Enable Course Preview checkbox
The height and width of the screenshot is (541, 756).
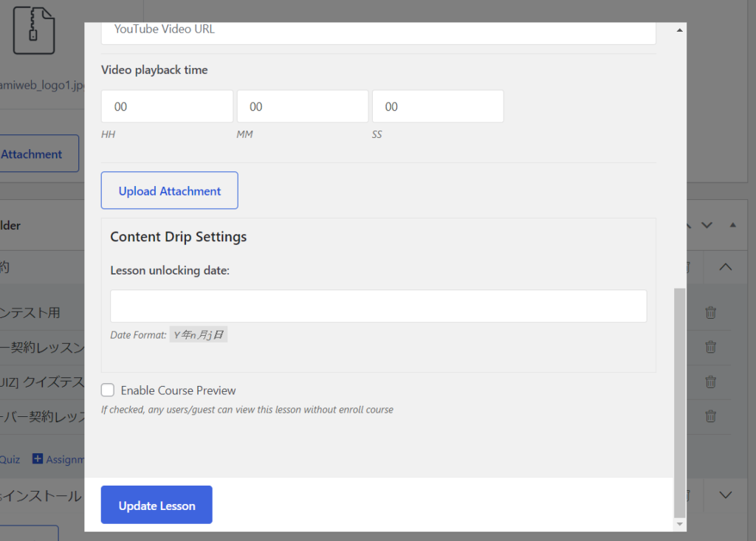(108, 390)
